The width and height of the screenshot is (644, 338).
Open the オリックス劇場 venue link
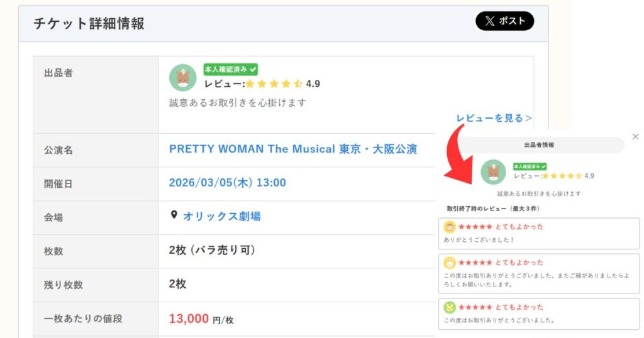click(222, 216)
